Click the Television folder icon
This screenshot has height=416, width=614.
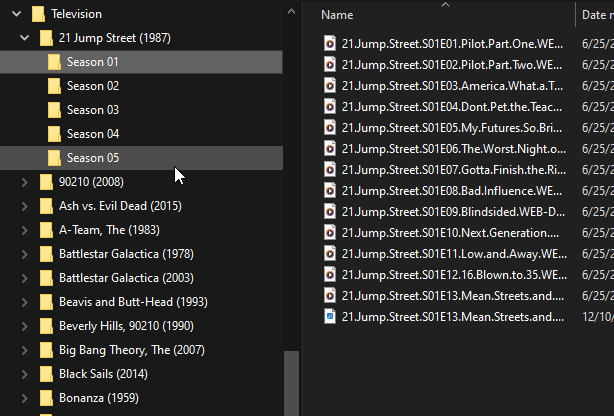point(38,14)
